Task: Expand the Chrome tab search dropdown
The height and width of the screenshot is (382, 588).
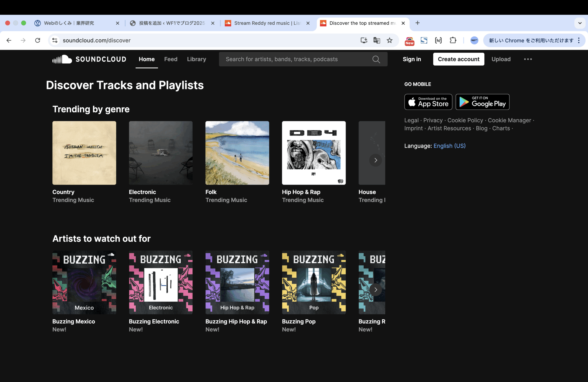Action: point(580,23)
